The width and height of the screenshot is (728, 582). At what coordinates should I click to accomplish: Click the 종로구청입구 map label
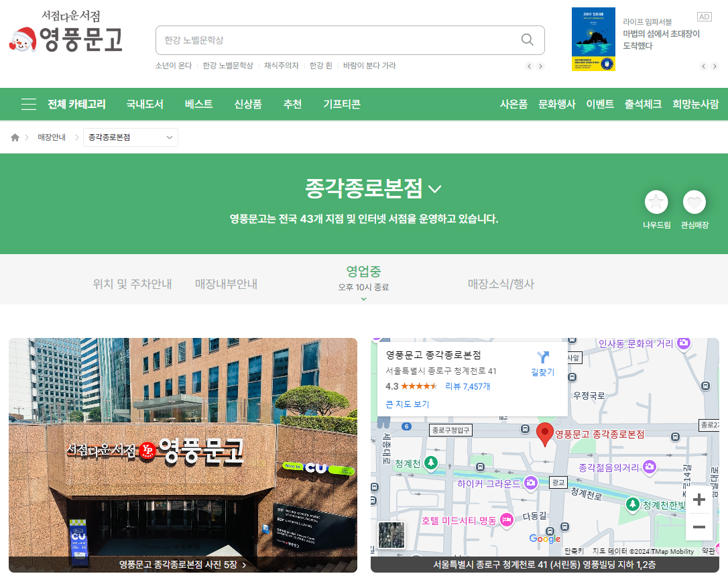pyautogui.click(x=450, y=430)
